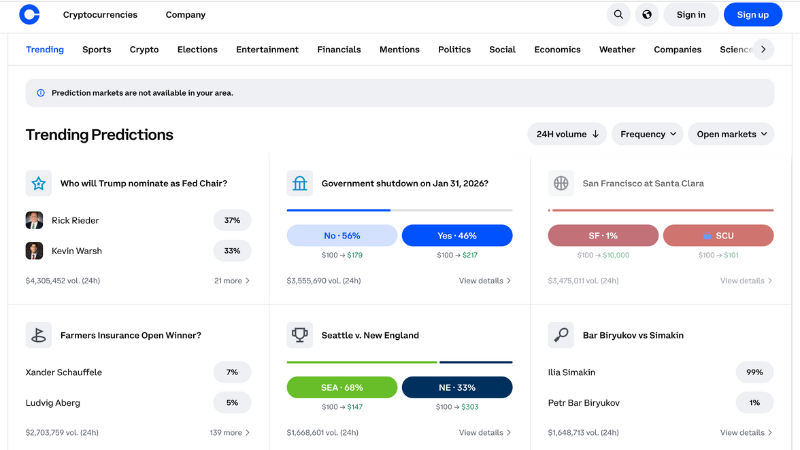Click the basketball icon for San Francisco game
The image size is (800, 450).
(x=561, y=183)
